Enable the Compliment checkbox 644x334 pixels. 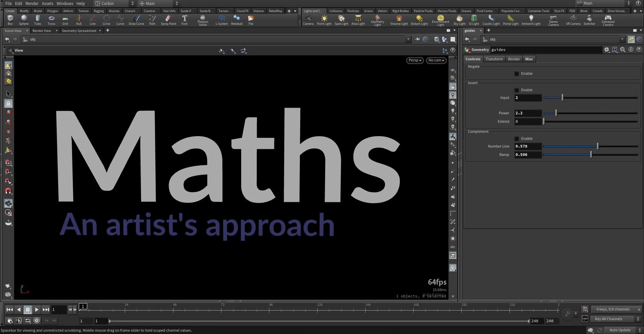pos(517,139)
